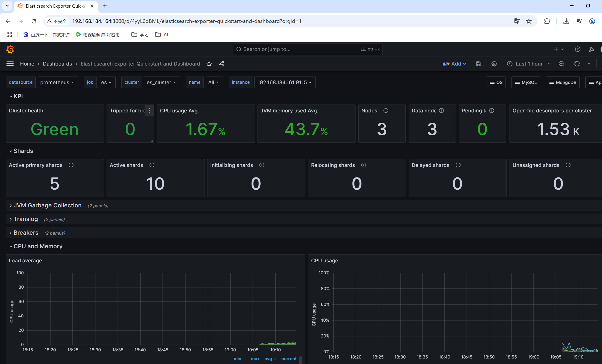Collapse the KPI row
The image size is (602, 364).
16,96
